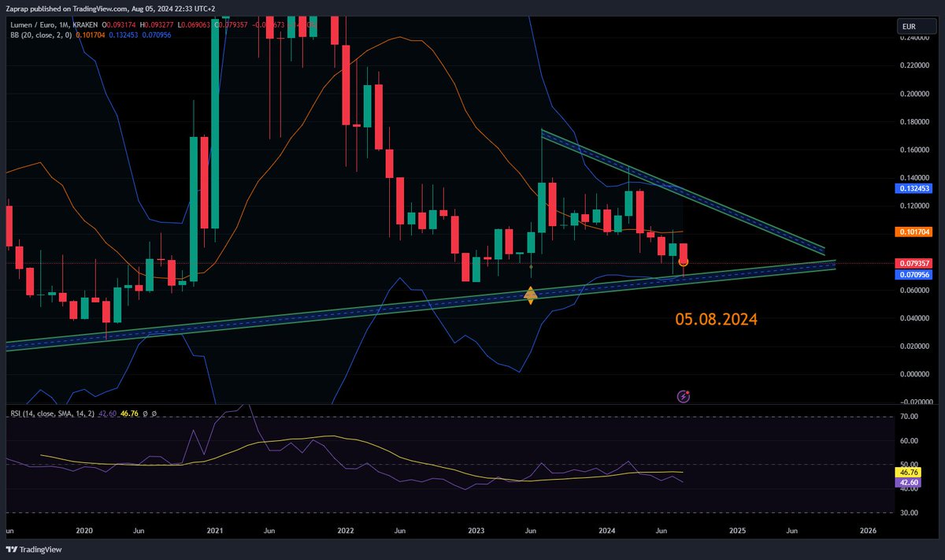Click the 0.060000 price axis label
Screen dimensions: 945x560
click(x=916, y=290)
